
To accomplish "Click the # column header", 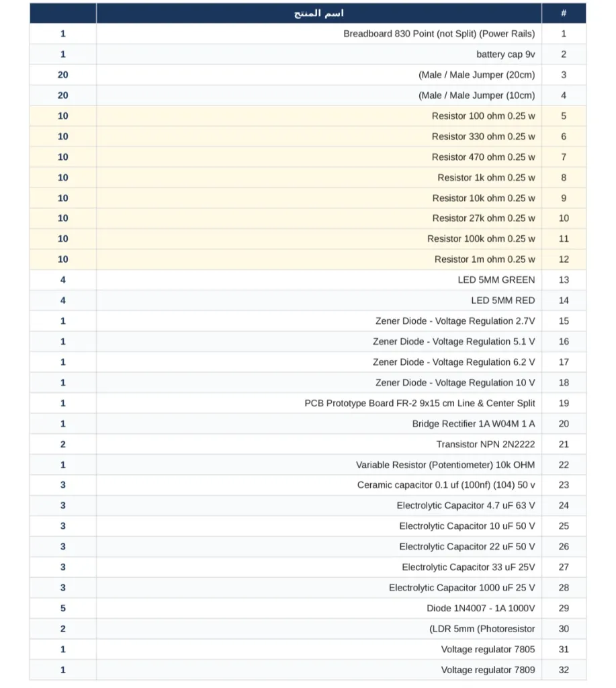I will click(x=564, y=13).
